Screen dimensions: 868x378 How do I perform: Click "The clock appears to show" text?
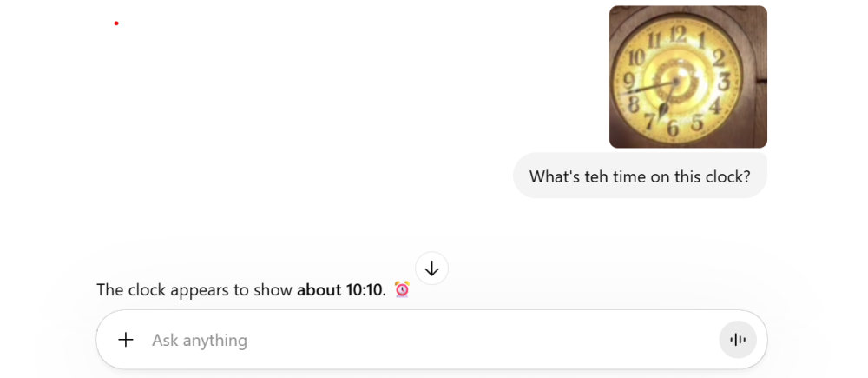(194, 290)
